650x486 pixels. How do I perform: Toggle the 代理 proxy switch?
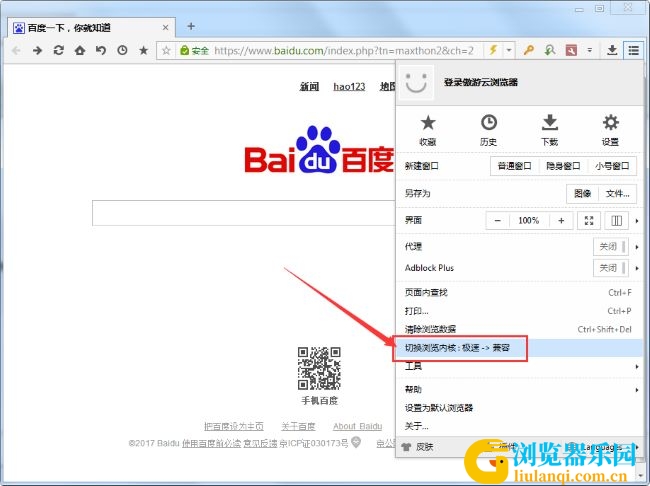click(611, 247)
